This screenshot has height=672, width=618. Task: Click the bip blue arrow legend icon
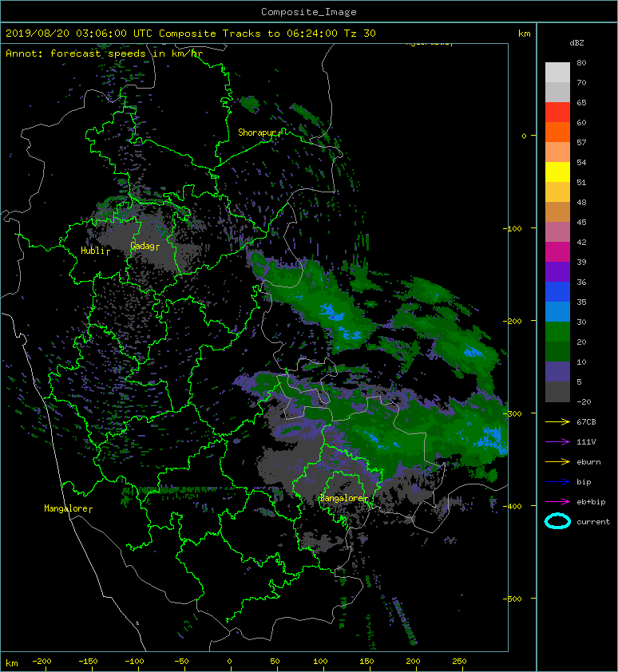click(x=557, y=482)
